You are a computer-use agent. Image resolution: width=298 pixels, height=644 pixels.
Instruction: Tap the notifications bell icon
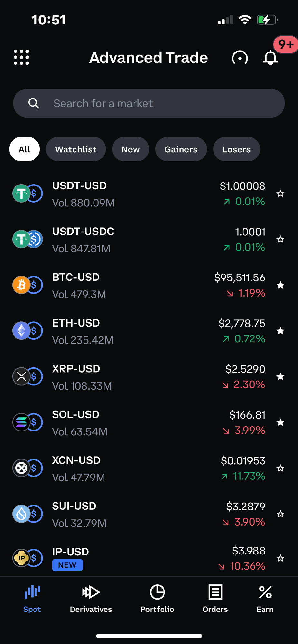[270, 58]
